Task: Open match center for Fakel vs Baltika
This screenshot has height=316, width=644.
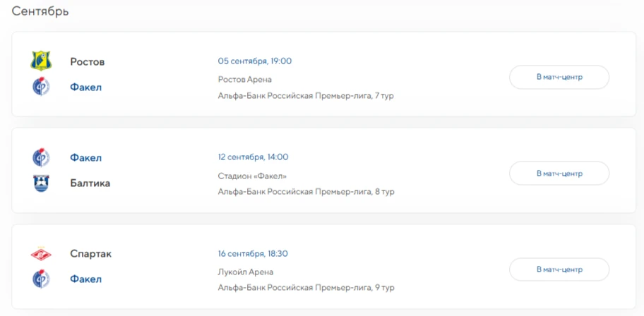Action: tap(559, 174)
